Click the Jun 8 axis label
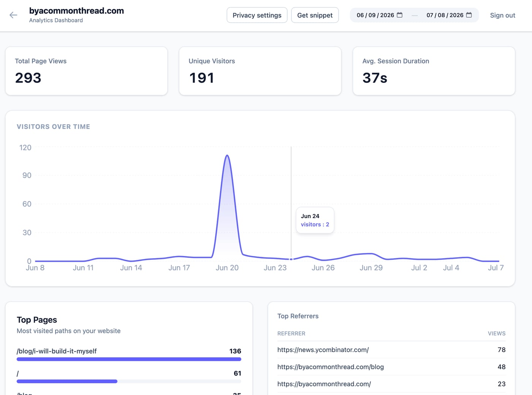The height and width of the screenshot is (395, 532). pyautogui.click(x=35, y=268)
